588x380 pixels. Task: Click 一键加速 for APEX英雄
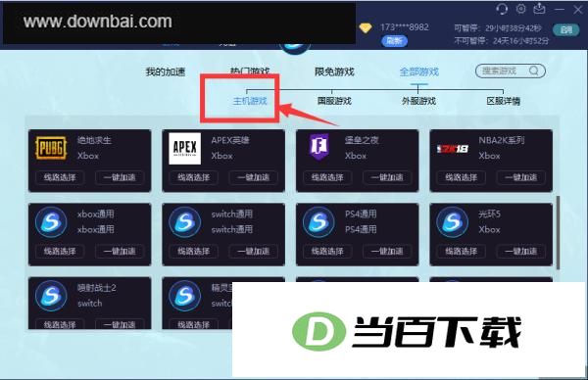point(254,177)
